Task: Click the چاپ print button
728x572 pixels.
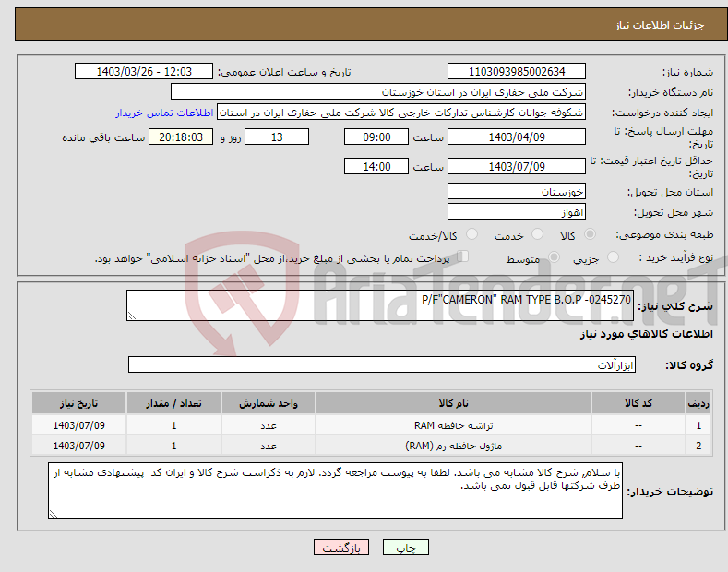Action: [406, 548]
